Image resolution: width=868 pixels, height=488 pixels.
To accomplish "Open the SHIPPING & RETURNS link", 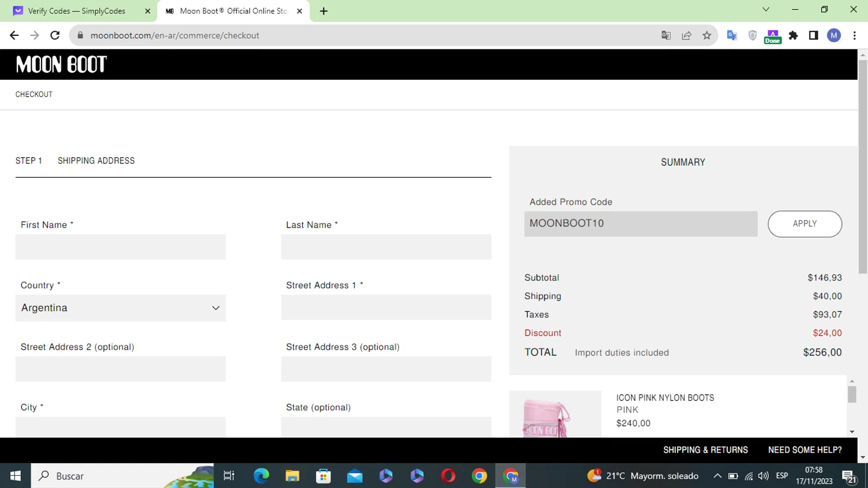I will point(705,450).
